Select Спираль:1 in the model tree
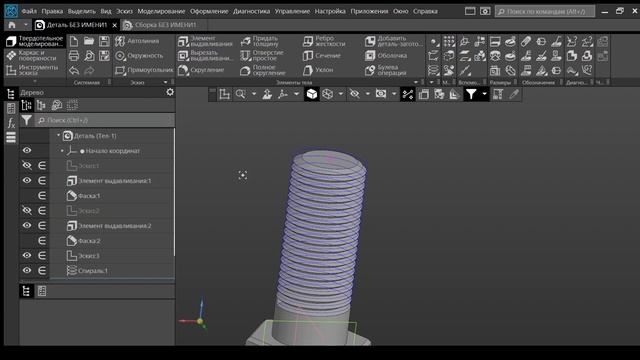 tap(92, 271)
